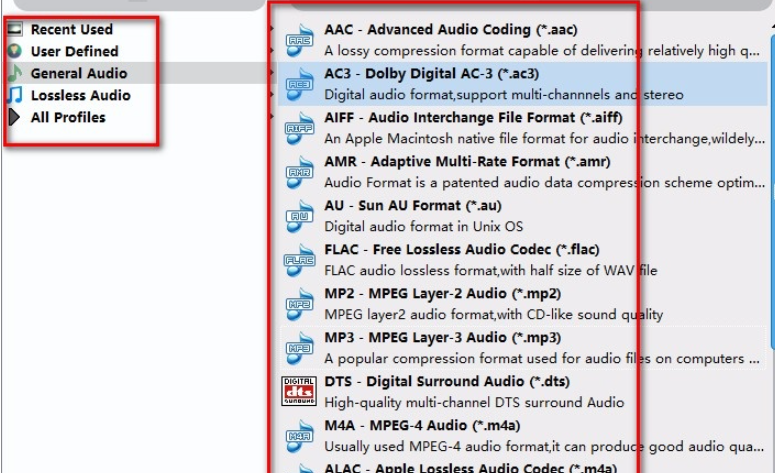Click the FLAC format icon
Viewport: 775px width, 473px height.
tap(300, 260)
